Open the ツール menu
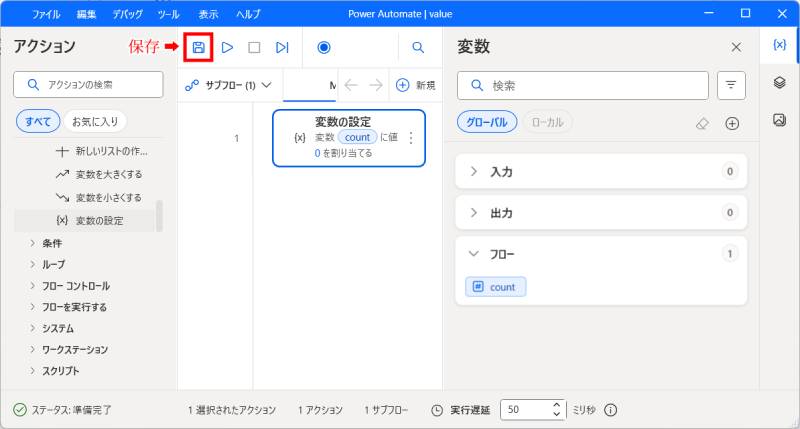 click(x=168, y=14)
